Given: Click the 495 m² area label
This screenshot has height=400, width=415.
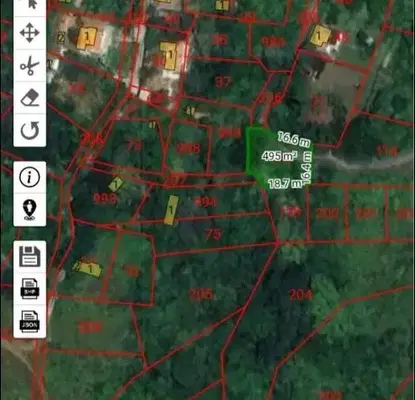Looking at the screenshot, I should 279,156.
